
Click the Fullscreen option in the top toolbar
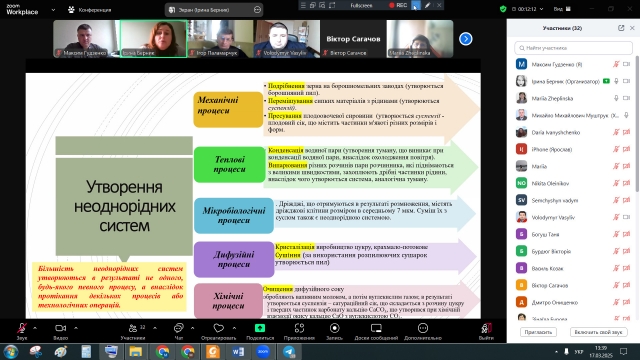pos(361,5)
